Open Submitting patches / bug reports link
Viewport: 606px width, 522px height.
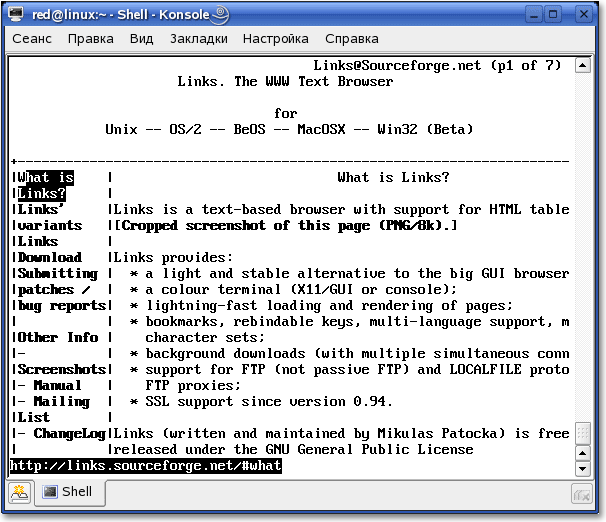(62, 289)
